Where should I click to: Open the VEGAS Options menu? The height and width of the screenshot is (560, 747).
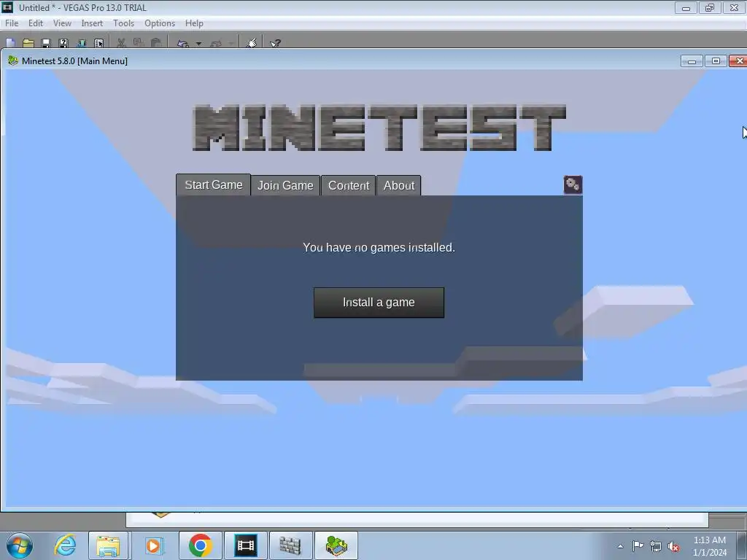pos(160,23)
